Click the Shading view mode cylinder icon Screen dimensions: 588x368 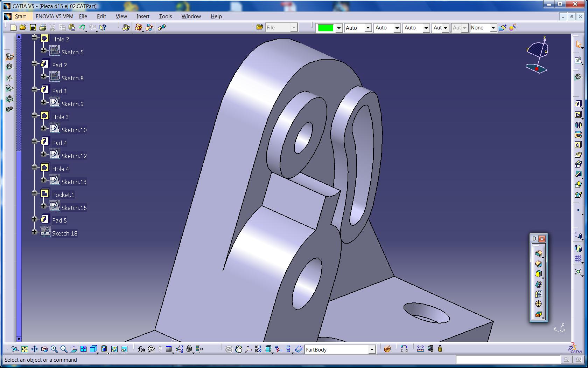coord(104,349)
